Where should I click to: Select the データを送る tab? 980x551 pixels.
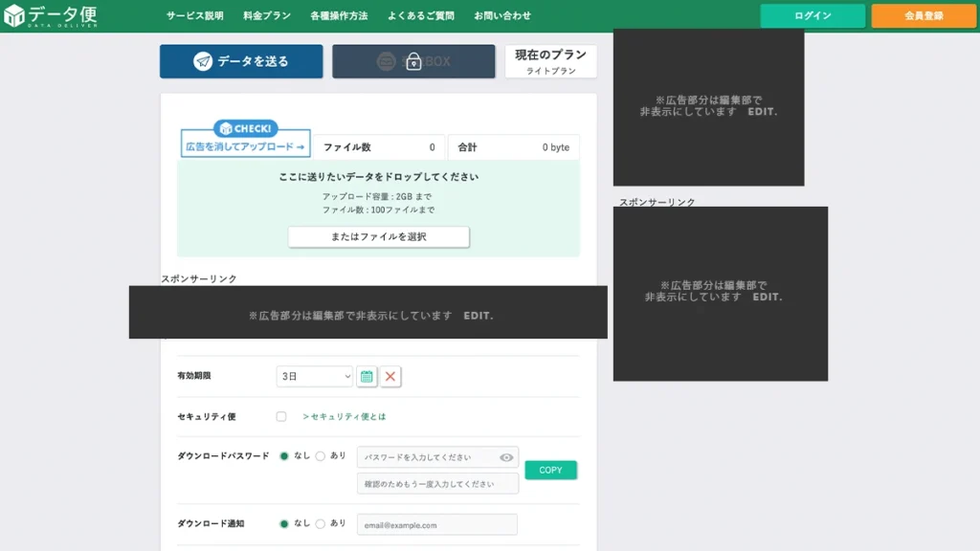pos(241,61)
